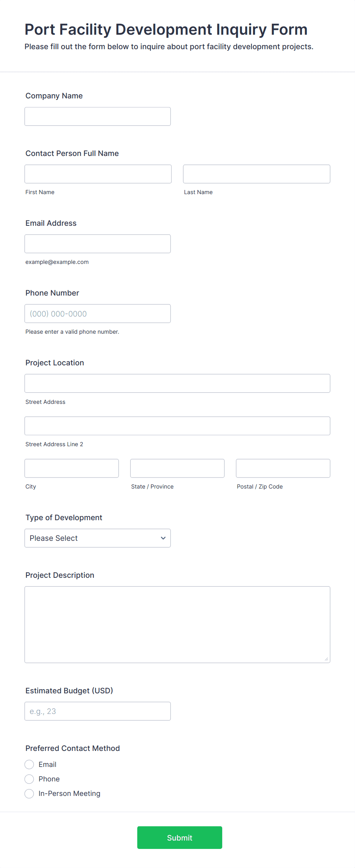Click the dropdown chevron arrow icon
Image resolution: width=355 pixels, height=868 pixels.
163,538
